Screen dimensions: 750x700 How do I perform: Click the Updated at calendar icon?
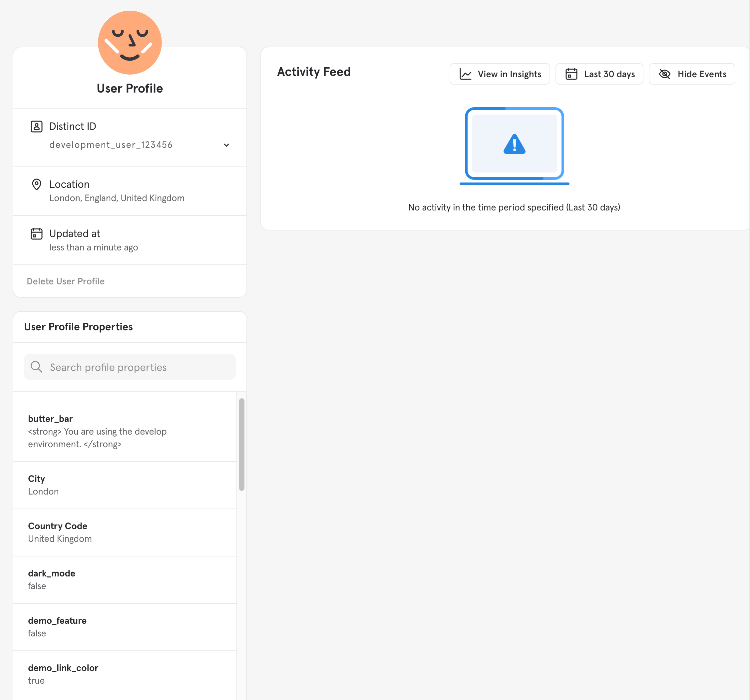click(36, 234)
